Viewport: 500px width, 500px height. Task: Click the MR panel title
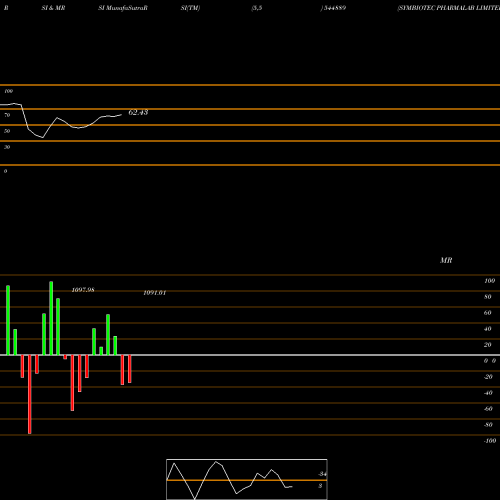pyautogui.click(x=446, y=260)
